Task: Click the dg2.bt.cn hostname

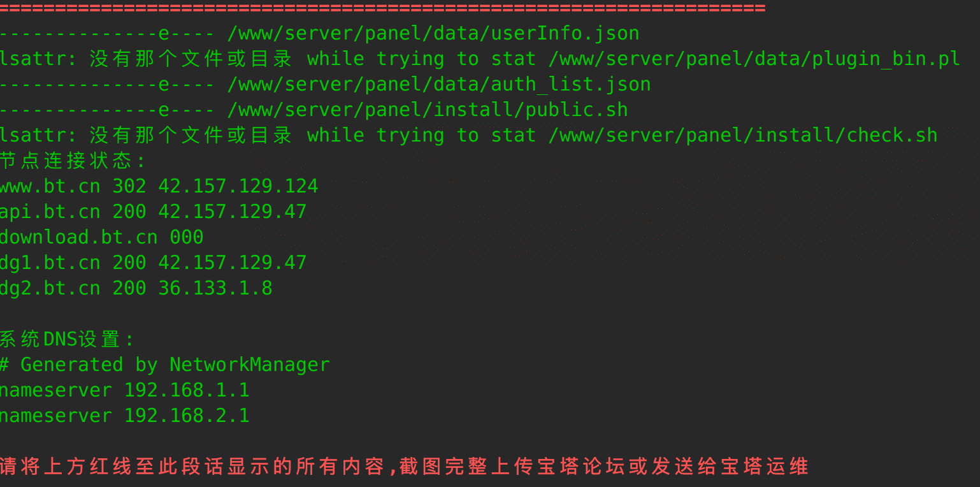Action: (x=50, y=288)
